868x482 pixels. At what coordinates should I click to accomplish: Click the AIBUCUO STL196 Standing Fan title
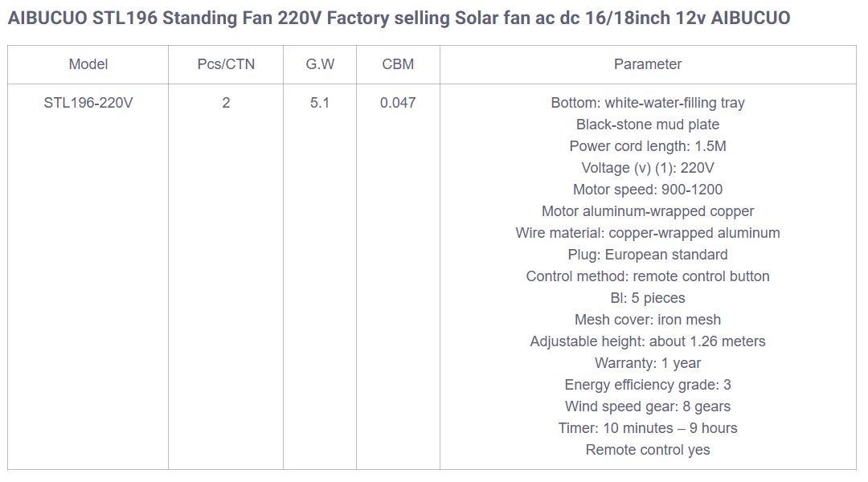pos(399,18)
